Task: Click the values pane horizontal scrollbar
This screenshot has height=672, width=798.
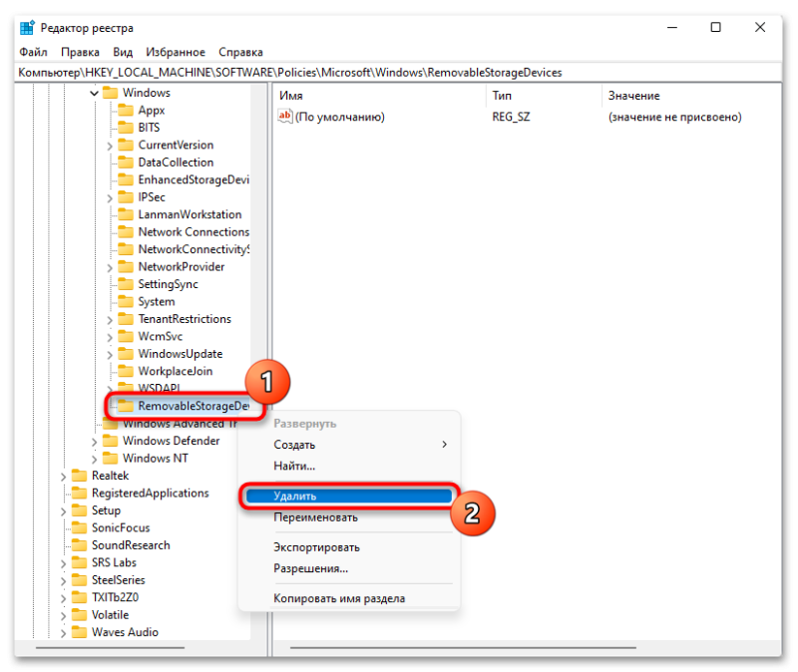Action: 463,648
